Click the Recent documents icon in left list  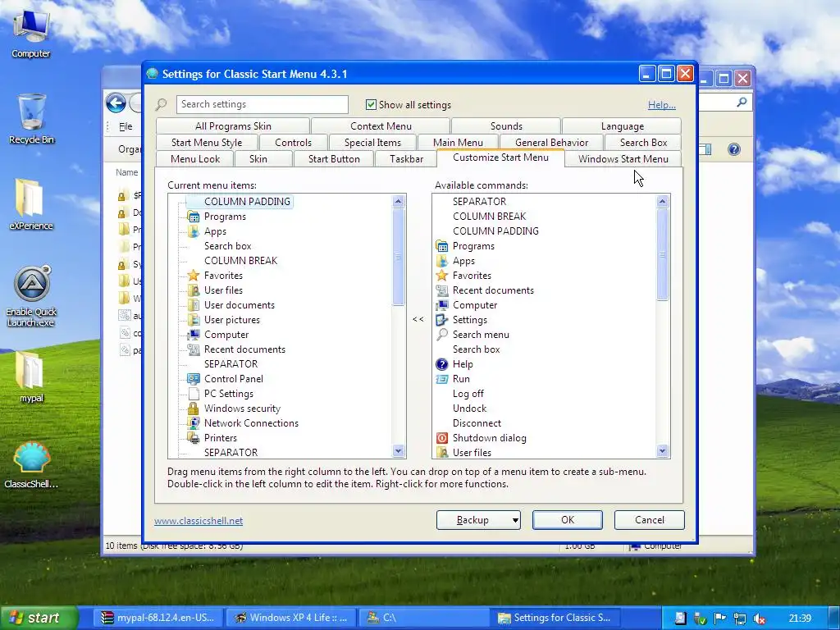[194, 349]
